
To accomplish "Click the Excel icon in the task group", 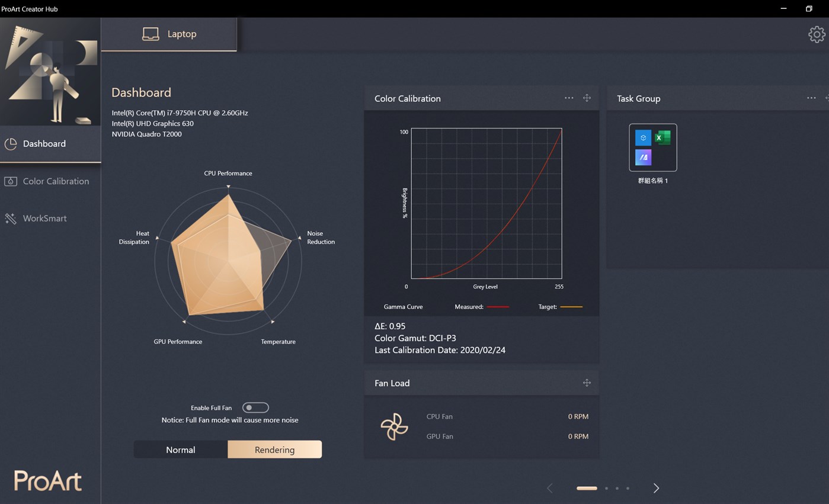I will coord(662,137).
